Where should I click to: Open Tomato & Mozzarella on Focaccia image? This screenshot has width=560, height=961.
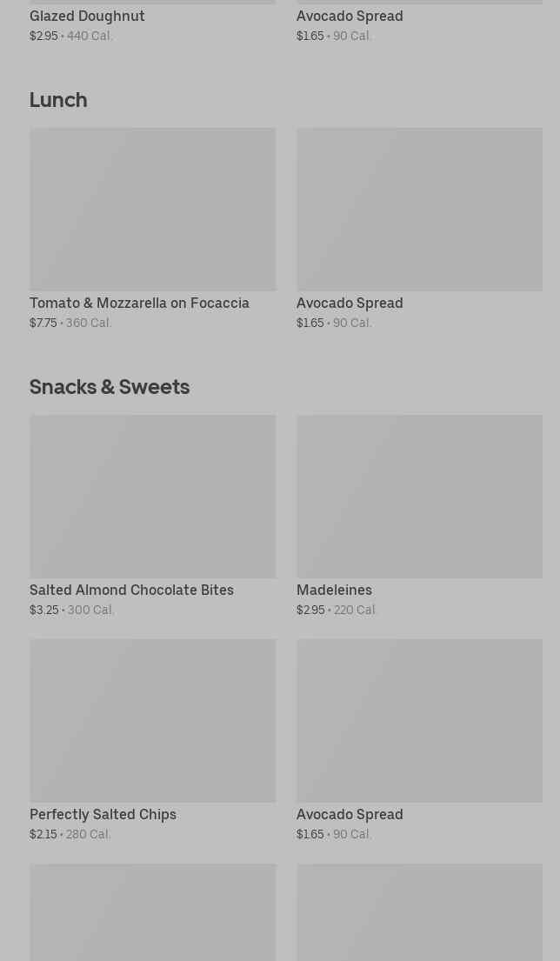(152, 209)
